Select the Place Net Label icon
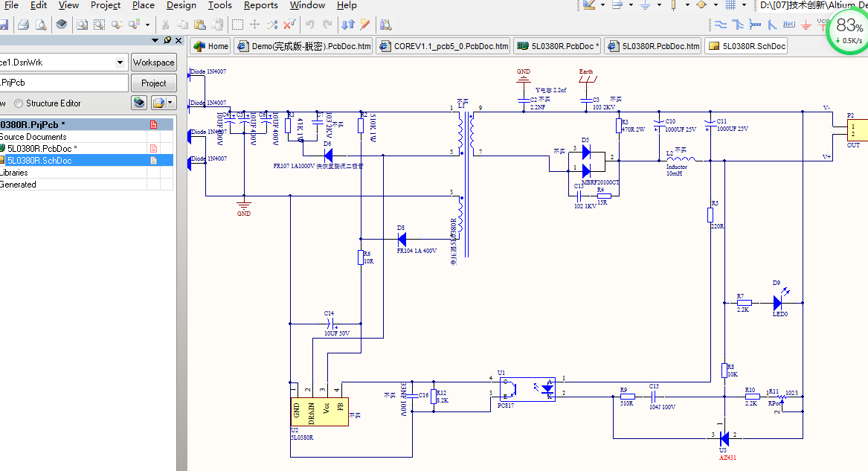This screenshot has width=868, height=471. click(x=789, y=25)
